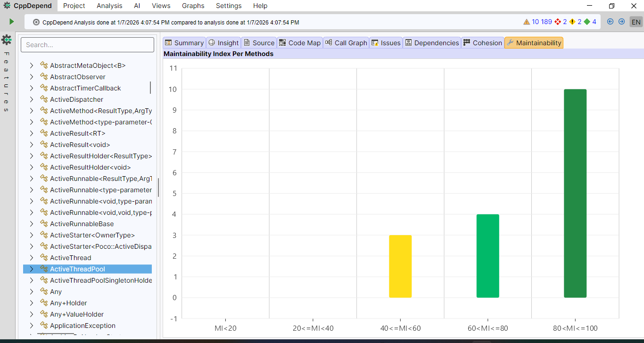644x343 pixels.
Task: Switch to the Call Graph tab
Action: pyautogui.click(x=346, y=43)
